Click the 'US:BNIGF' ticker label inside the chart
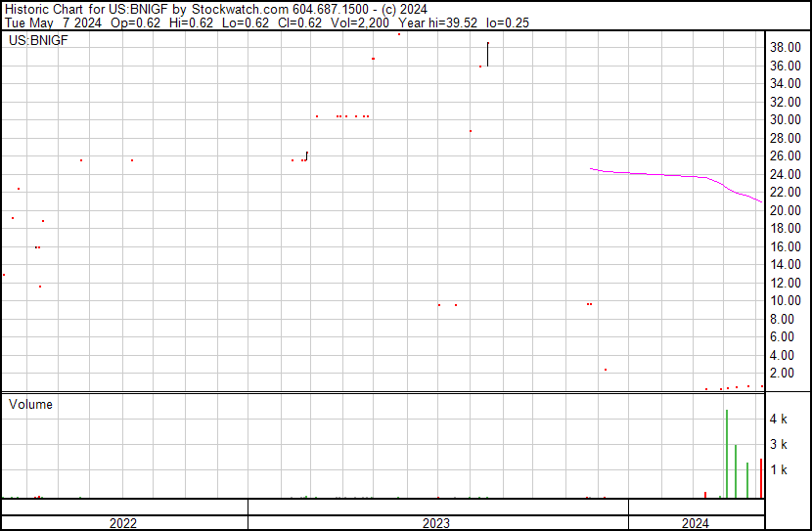This screenshot has width=812, height=531. [x=38, y=40]
